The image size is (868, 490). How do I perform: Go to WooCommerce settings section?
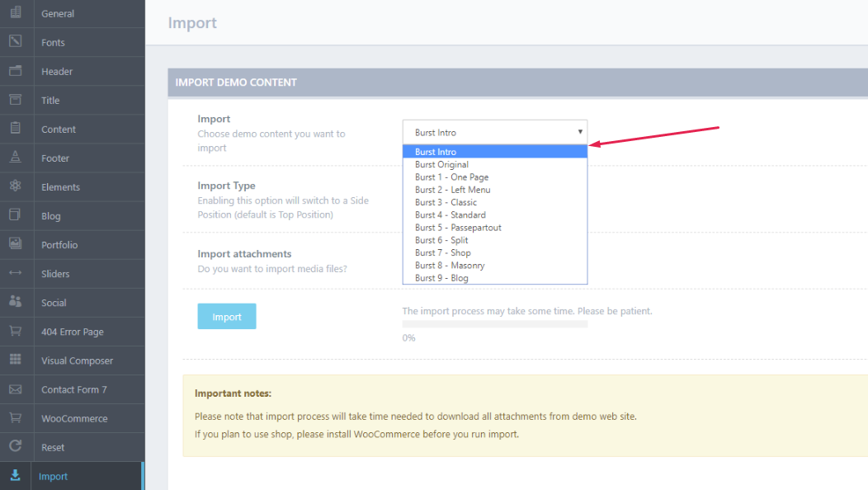(x=74, y=418)
